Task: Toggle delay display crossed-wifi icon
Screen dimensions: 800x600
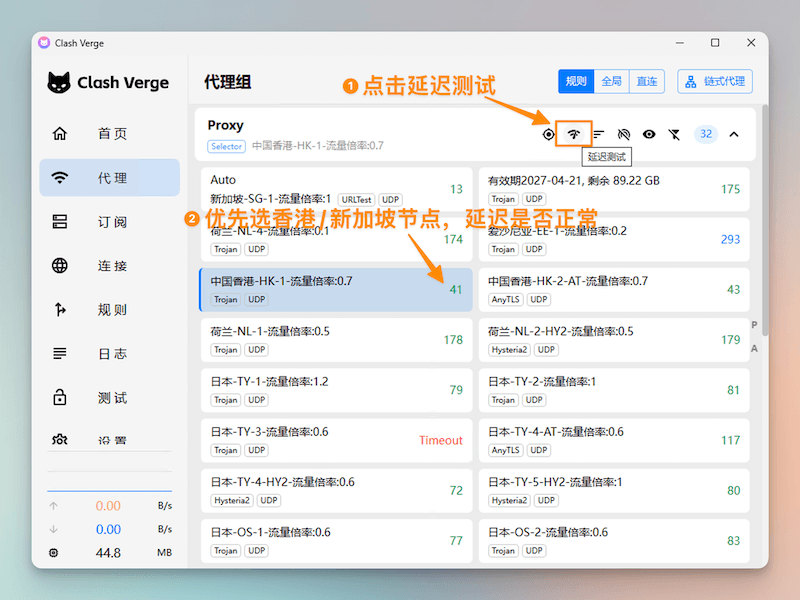Action: pos(623,134)
